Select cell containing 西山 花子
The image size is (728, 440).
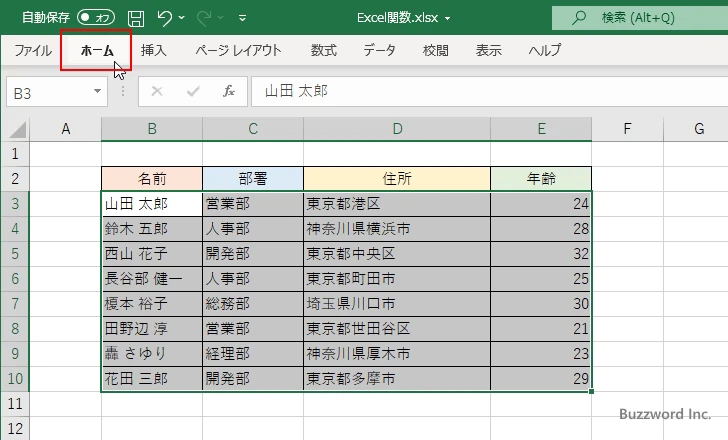click(x=152, y=254)
